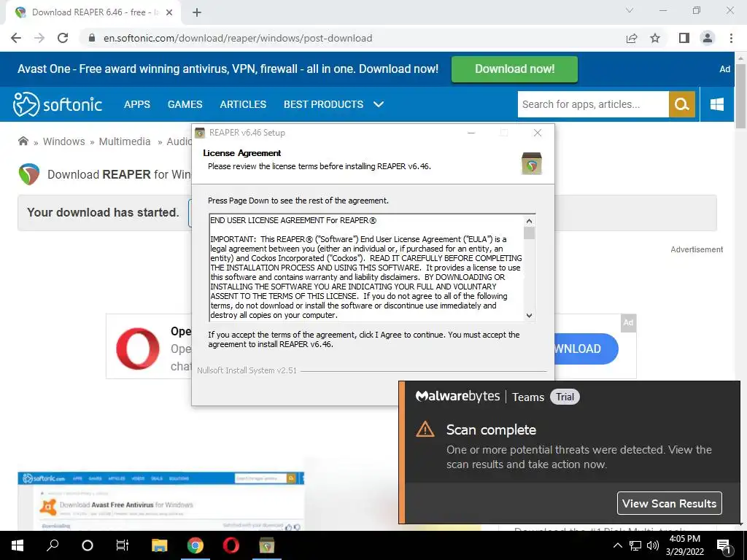Screen dimensions: 747x560
Task: Click the blue DOWNLOAD button in Opera ad
Action: (x=587, y=349)
